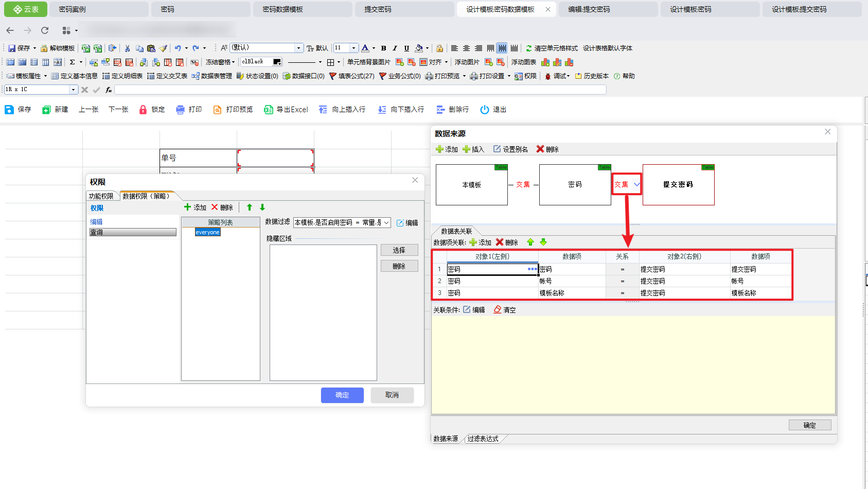Image resolution: width=868 pixels, height=489 pixels.
Task: Click 清空单元格样式 clear cell style icon
Action: (x=552, y=48)
